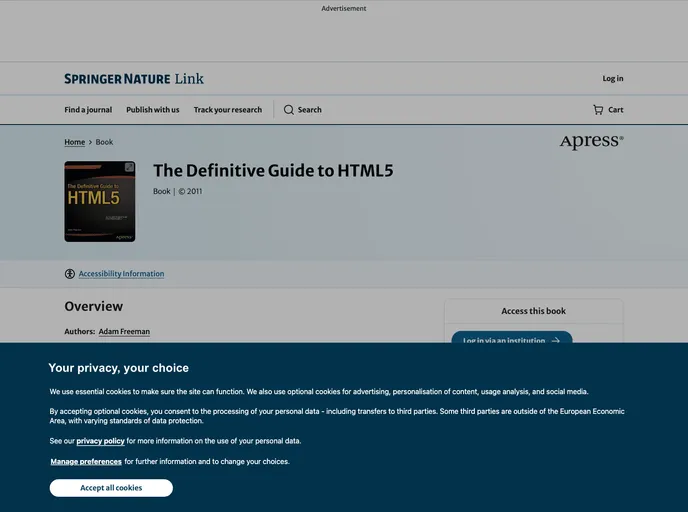
Task: Open Track your research menu item
Action: (228, 110)
